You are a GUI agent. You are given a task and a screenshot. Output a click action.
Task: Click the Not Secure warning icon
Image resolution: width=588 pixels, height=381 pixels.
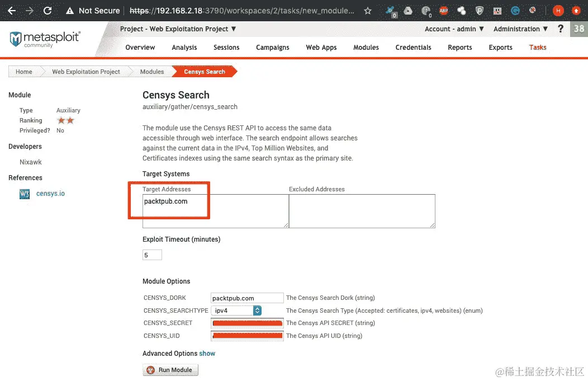coord(70,11)
